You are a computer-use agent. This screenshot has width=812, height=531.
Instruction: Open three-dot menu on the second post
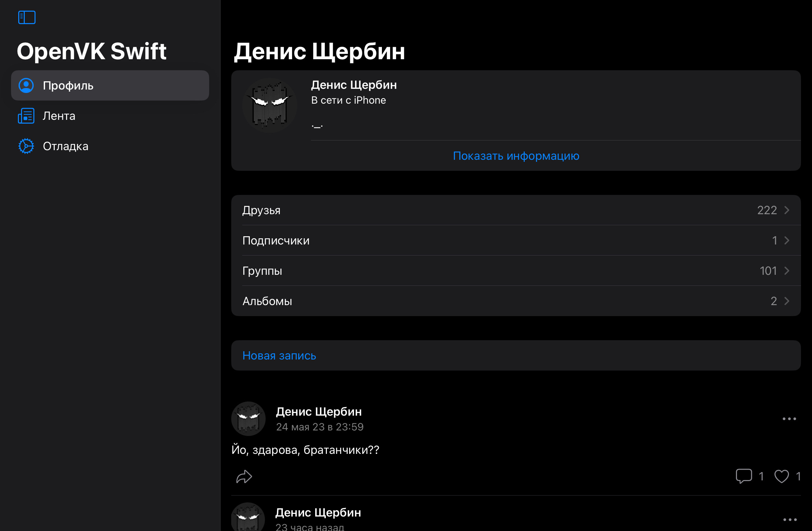[x=790, y=520]
